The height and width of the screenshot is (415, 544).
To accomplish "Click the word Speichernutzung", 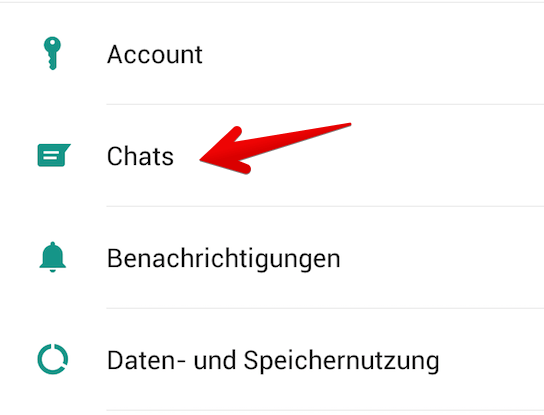I will click(x=341, y=361).
